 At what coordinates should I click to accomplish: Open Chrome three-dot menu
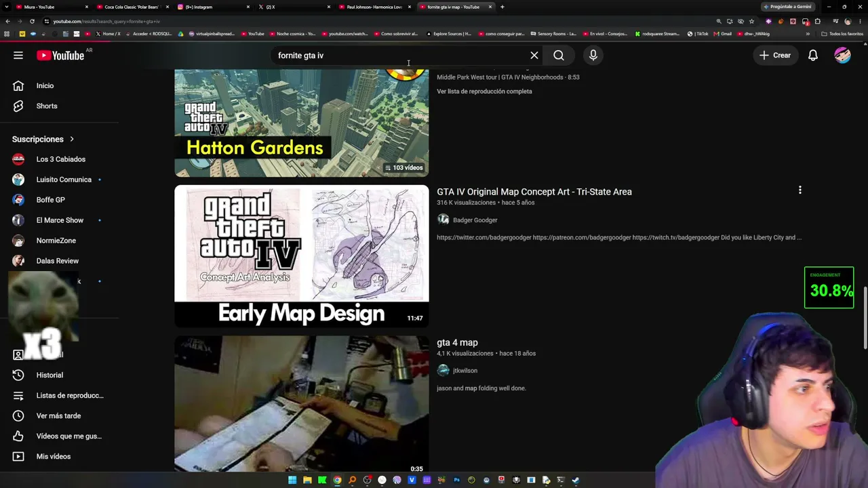coord(861,21)
